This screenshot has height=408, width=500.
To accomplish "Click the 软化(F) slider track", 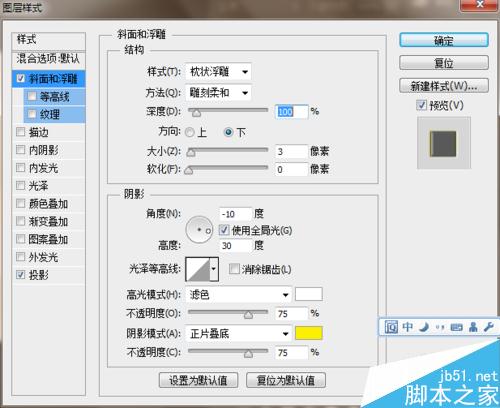I will pyautogui.click(x=228, y=168).
